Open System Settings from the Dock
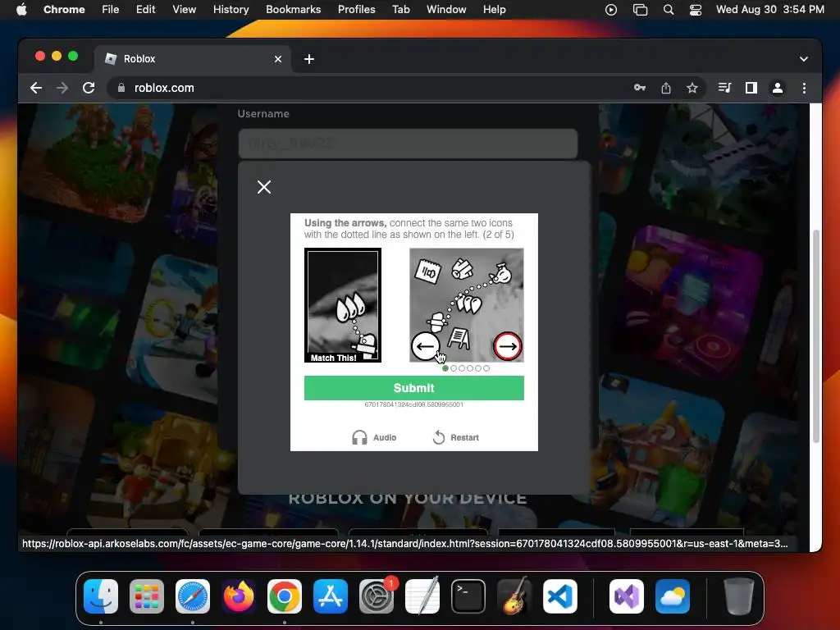This screenshot has height=630, width=840. pos(377,596)
